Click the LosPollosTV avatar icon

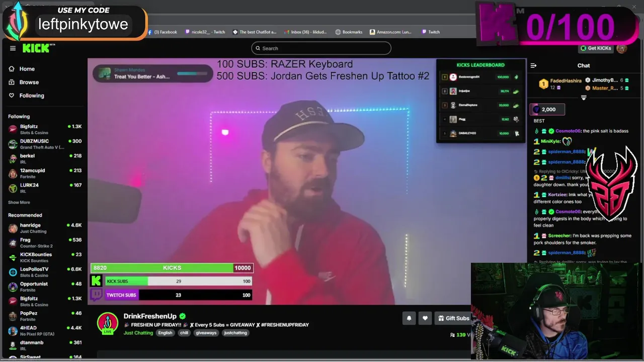(13, 272)
